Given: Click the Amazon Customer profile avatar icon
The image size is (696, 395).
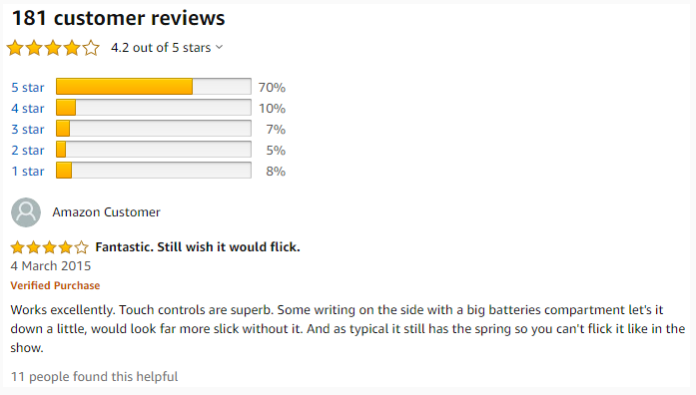Looking at the screenshot, I should click(26, 212).
